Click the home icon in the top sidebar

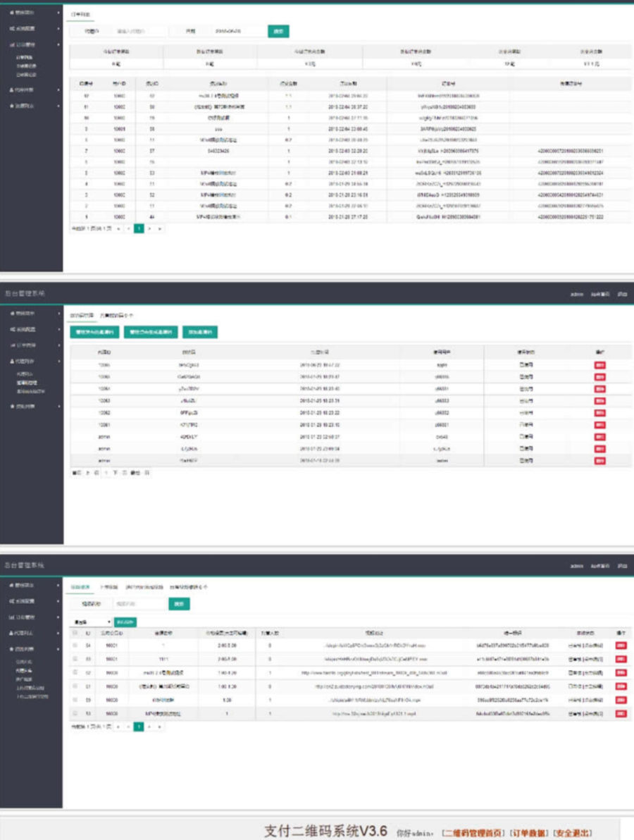click(x=12, y=12)
